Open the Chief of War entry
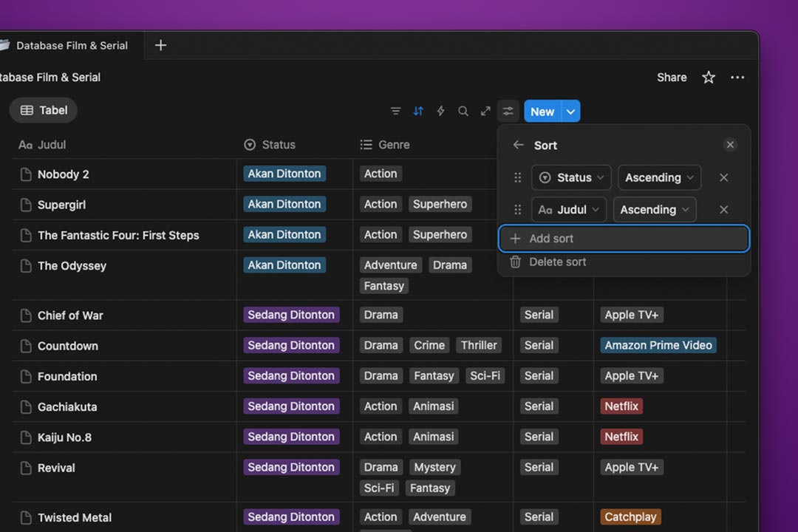This screenshot has height=532, width=798. 70,316
